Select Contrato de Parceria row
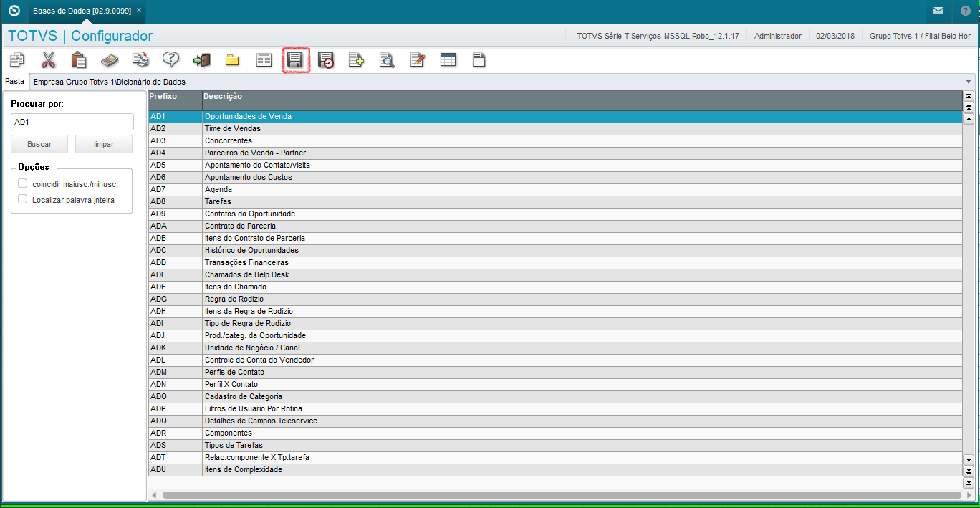The image size is (980, 508). coord(554,226)
